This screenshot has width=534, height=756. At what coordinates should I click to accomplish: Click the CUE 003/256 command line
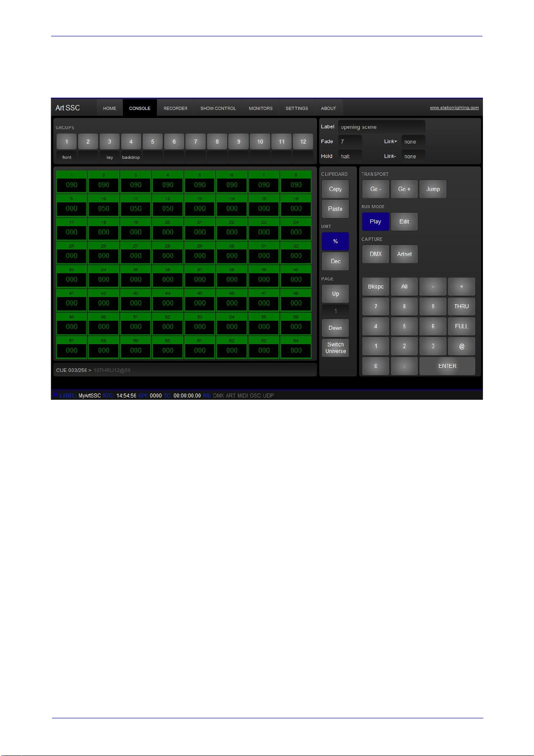click(185, 370)
